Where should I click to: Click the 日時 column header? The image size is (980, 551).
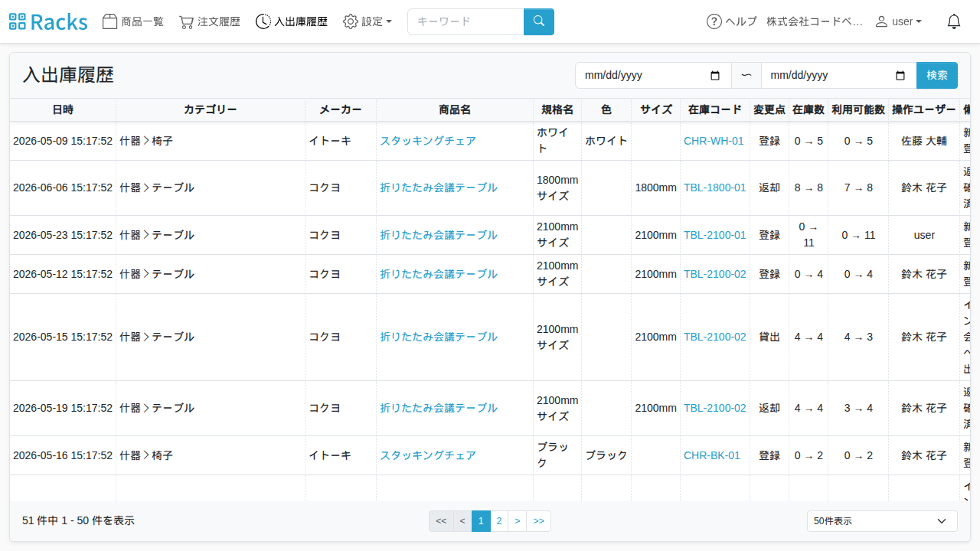63,109
